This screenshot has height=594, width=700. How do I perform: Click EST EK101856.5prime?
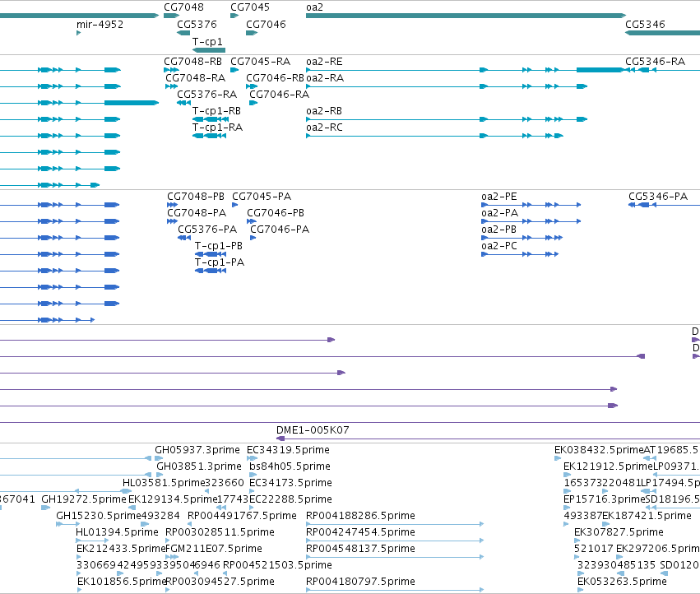point(122,581)
